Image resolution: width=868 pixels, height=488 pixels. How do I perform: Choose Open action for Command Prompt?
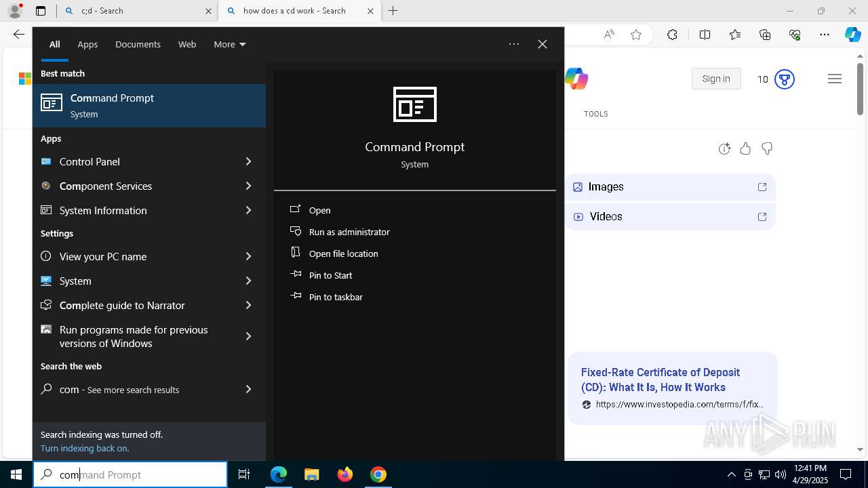tap(319, 210)
